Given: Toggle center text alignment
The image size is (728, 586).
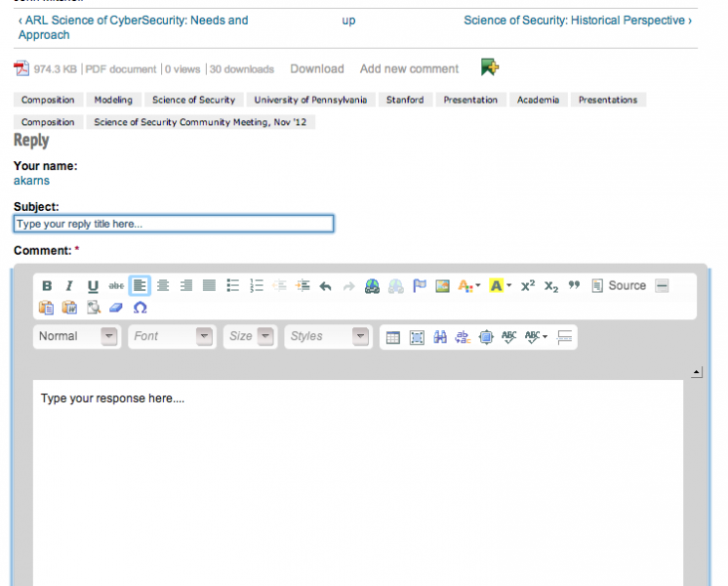Looking at the screenshot, I should [x=163, y=286].
